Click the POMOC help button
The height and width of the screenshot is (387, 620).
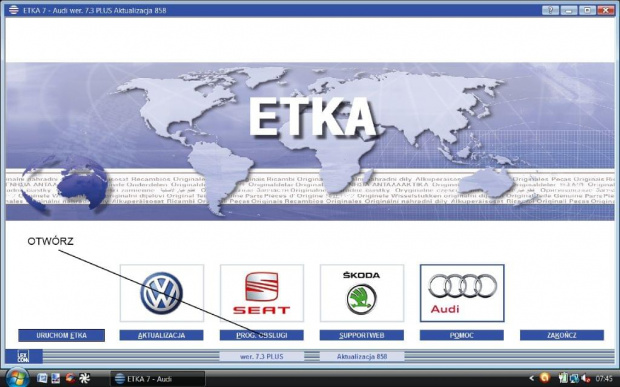462,335
